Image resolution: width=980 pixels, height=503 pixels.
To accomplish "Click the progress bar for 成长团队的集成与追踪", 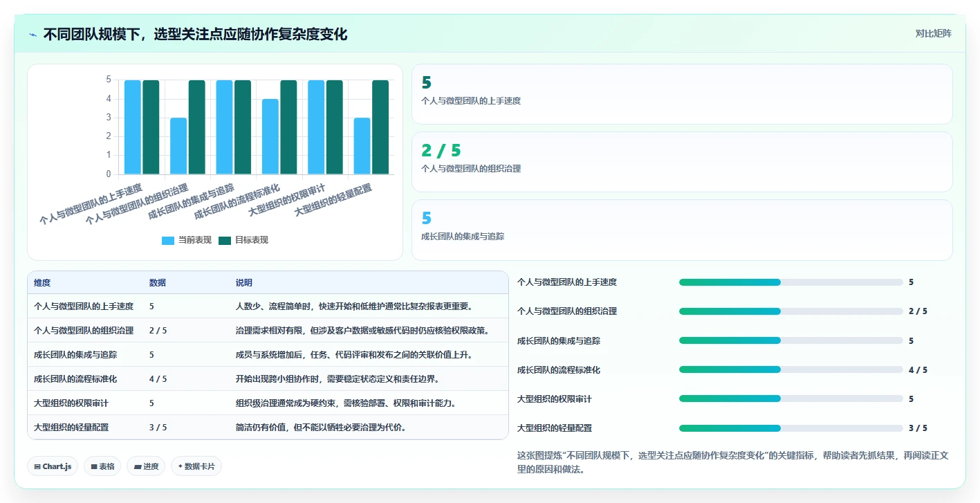I will [791, 340].
